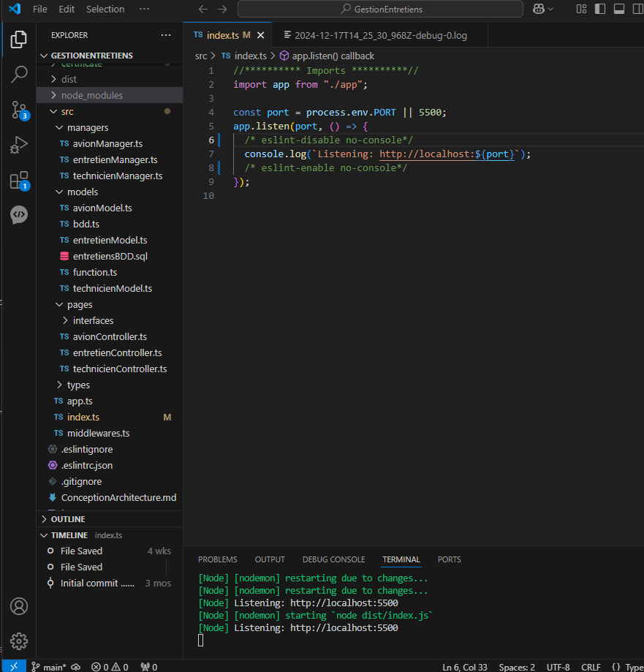The width and height of the screenshot is (644, 672).
Task: Open the Copilot dropdown chevron
Action: [x=550, y=9]
